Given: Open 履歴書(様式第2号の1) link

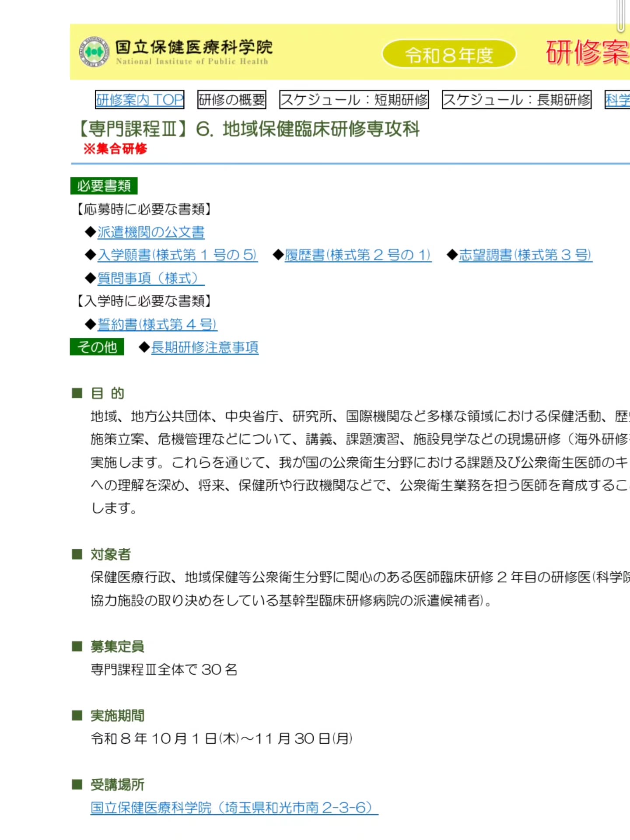Looking at the screenshot, I should coord(357,255).
